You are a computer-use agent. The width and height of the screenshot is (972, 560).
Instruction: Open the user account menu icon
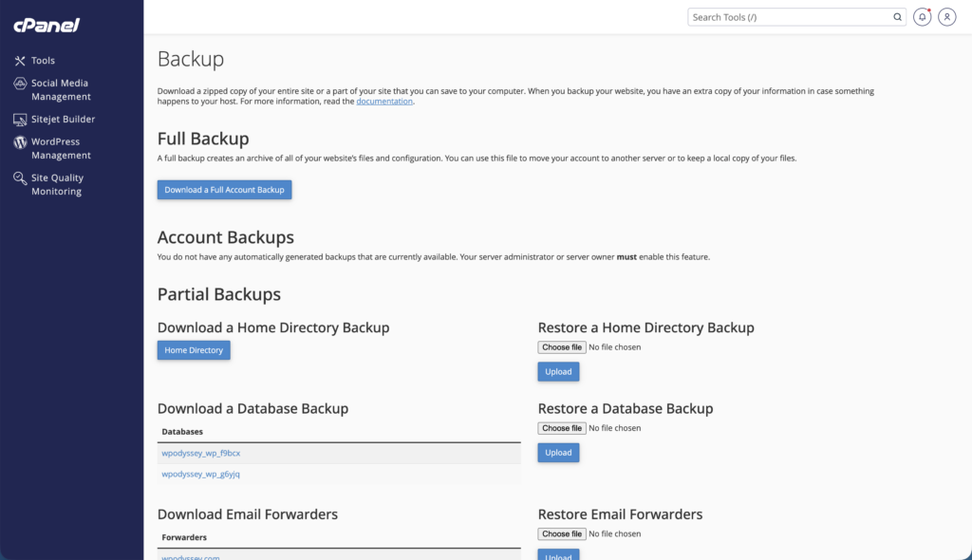(x=946, y=17)
